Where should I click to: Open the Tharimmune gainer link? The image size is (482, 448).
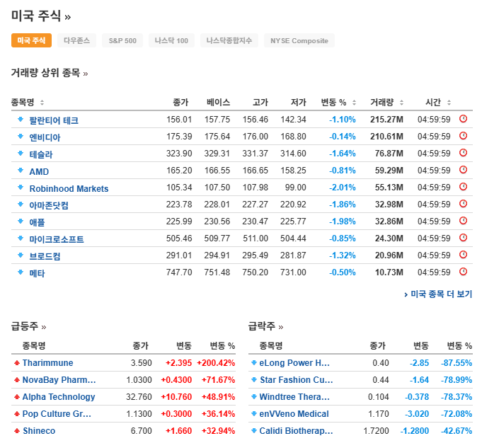pyautogui.click(x=47, y=363)
